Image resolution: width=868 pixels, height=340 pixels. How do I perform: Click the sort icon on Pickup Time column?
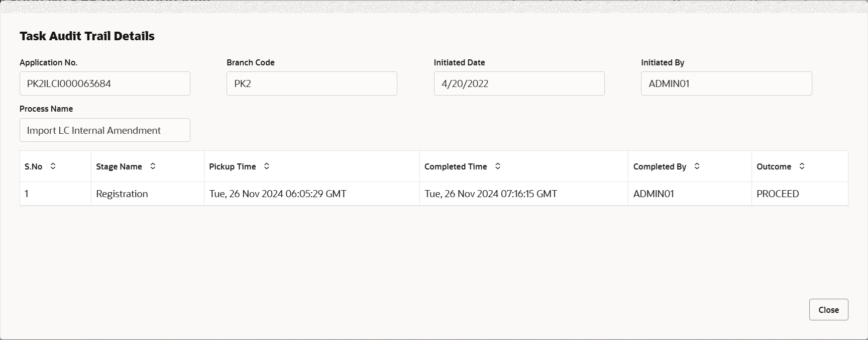click(x=266, y=166)
